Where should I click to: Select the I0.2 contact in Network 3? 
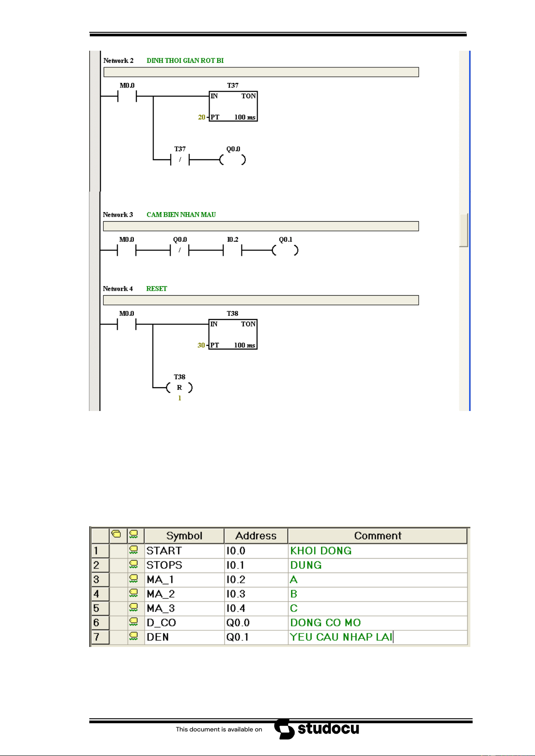[x=232, y=250]
